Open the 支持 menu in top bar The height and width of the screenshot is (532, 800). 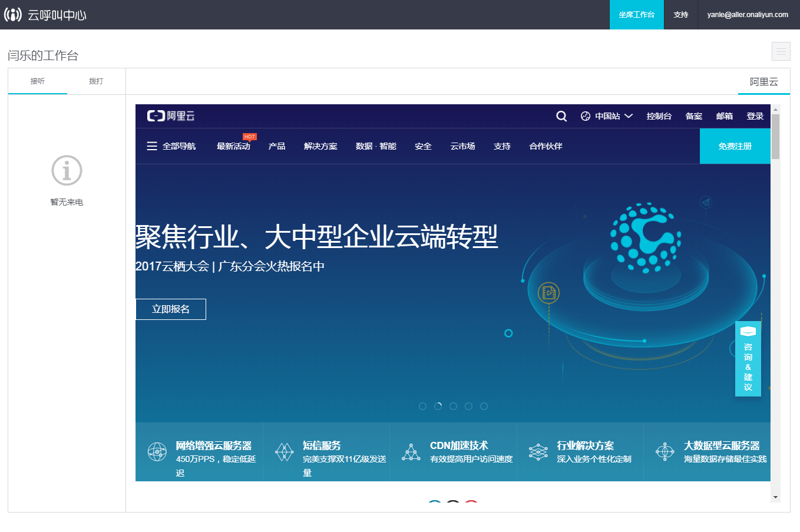[681, 15]
